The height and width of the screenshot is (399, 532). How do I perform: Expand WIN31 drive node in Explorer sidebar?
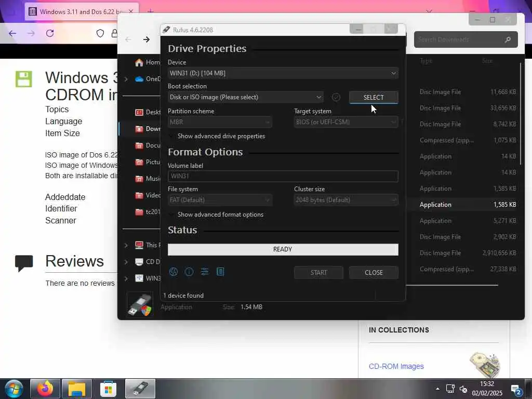click(126, 278)
